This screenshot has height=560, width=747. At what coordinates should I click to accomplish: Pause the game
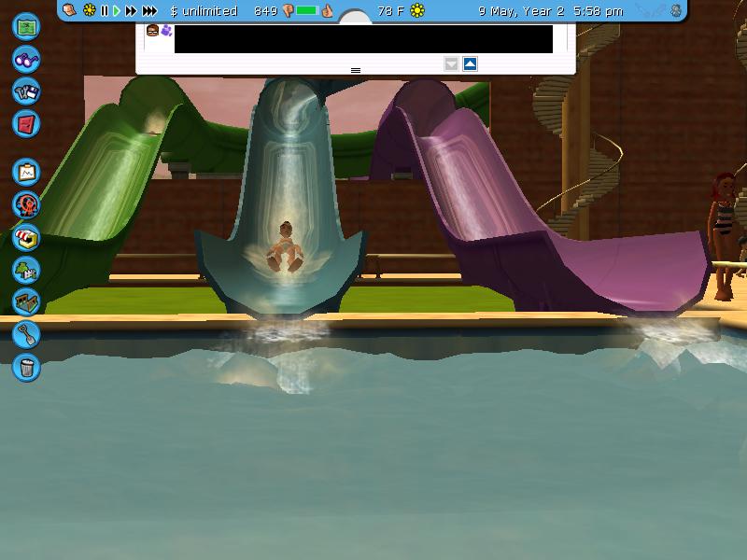click(x=105, y=10)
